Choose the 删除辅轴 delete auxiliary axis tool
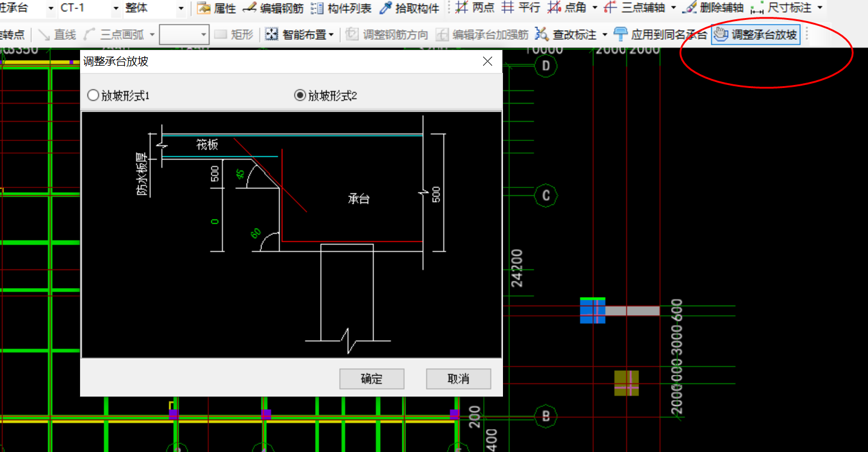 (x=714, y=8)
